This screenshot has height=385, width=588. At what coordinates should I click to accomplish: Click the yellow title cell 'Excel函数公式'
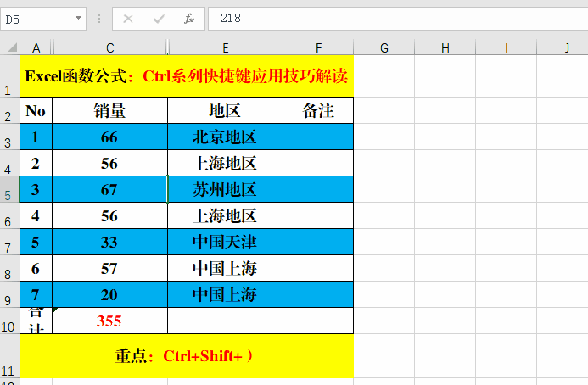pos(187,76)
